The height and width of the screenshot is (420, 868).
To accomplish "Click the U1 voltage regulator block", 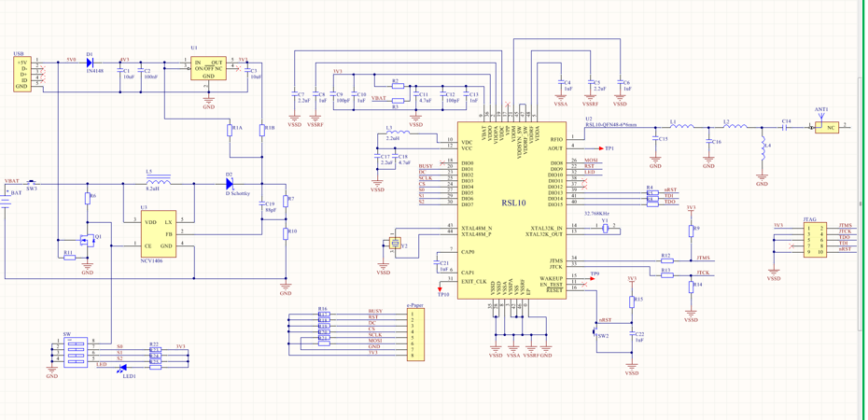I will [208, 69].
